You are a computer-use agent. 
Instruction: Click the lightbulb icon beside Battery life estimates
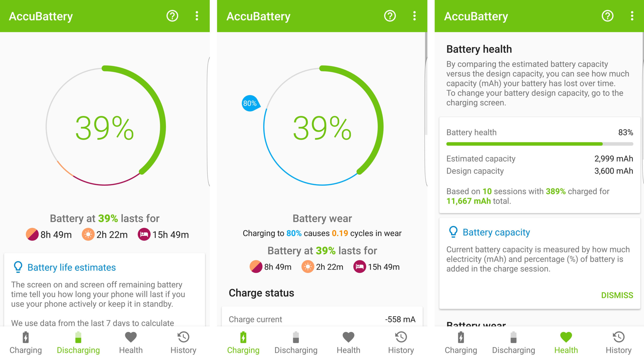18,267
